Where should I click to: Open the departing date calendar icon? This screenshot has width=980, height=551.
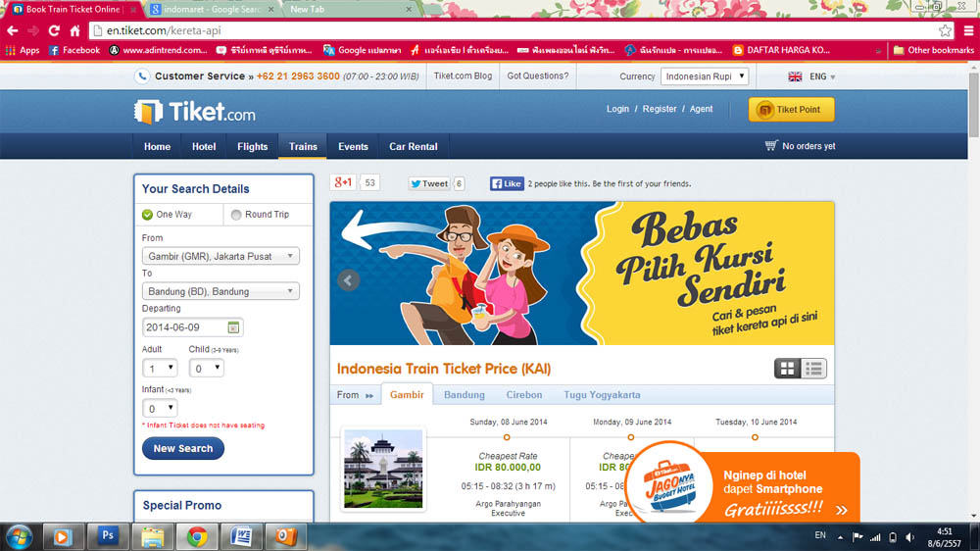233,327
